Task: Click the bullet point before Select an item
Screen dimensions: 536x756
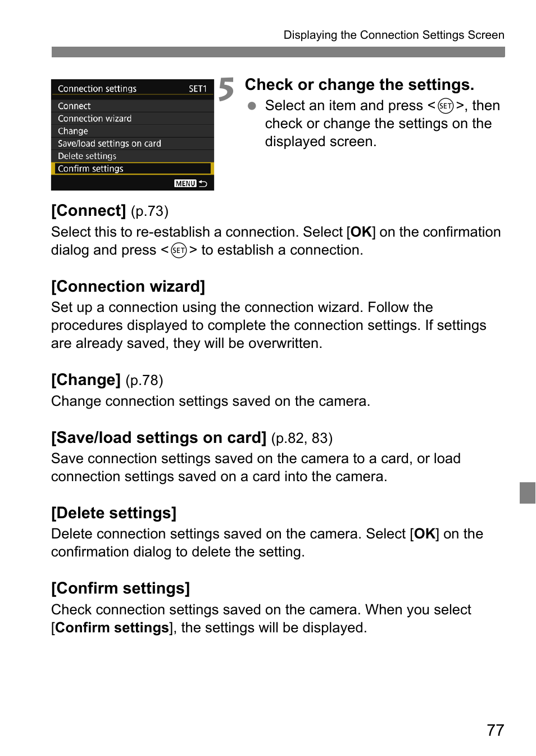Action: point(252,106)
